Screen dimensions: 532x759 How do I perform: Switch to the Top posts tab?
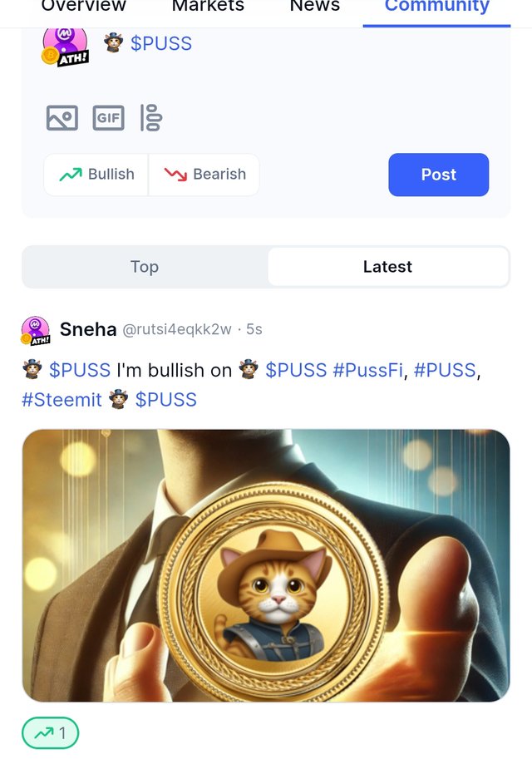pos(145,267)
